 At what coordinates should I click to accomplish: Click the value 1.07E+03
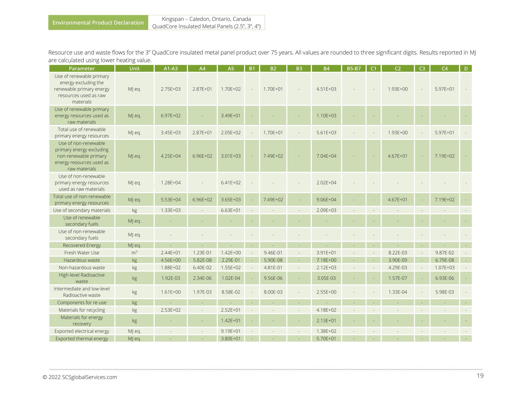click(x=444, y=267)
